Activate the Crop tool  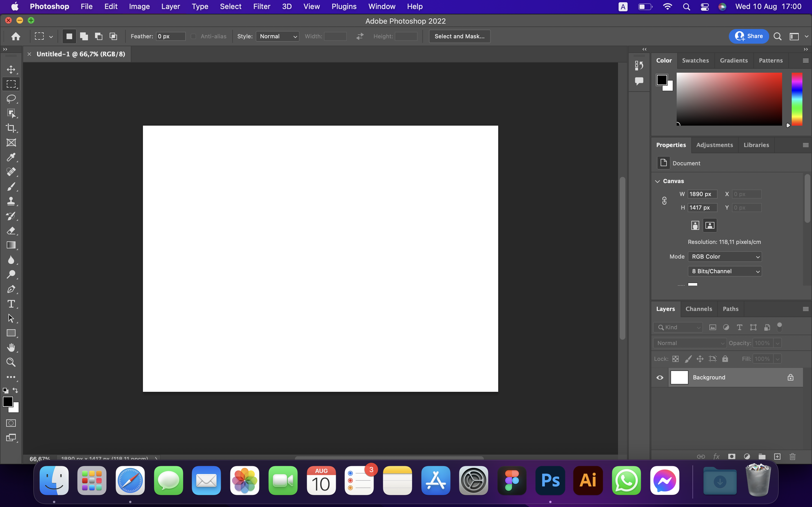point(11,128)
